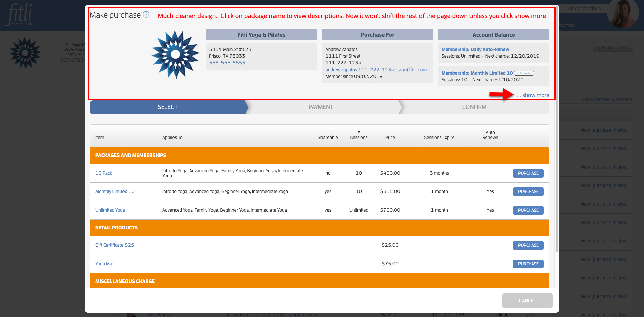Open Membership: Daily Auto-Renew link
644x317 pixels.
point(475,49)
